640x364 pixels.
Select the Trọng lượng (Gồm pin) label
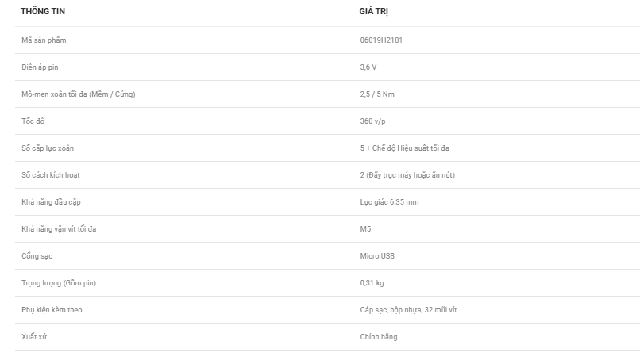point(59,283)
